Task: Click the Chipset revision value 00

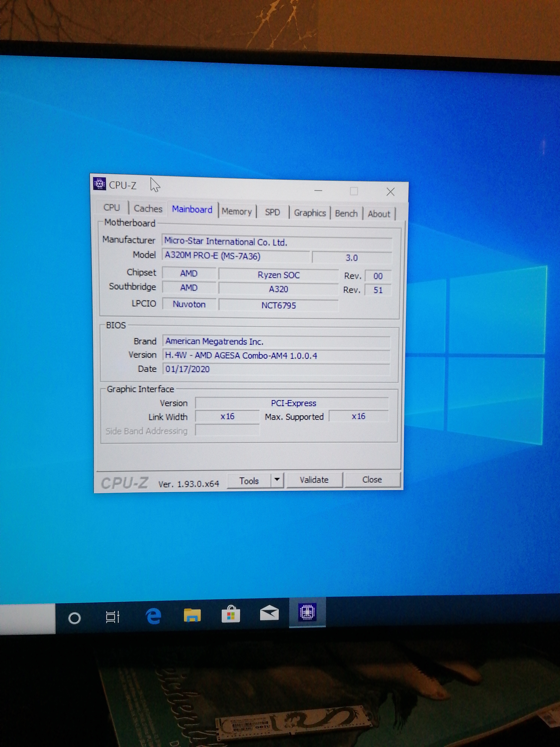Action: click(x=378, y=276)
